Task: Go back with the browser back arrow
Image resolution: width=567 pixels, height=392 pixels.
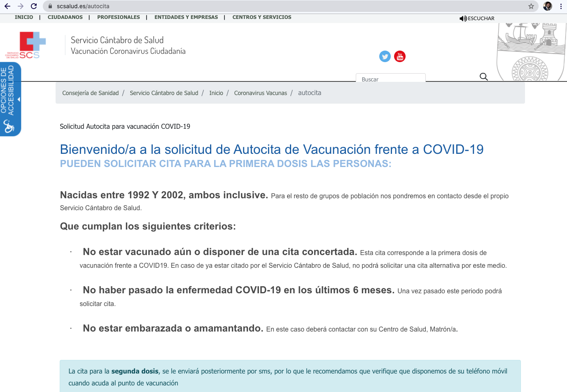Action: point(7,6)
